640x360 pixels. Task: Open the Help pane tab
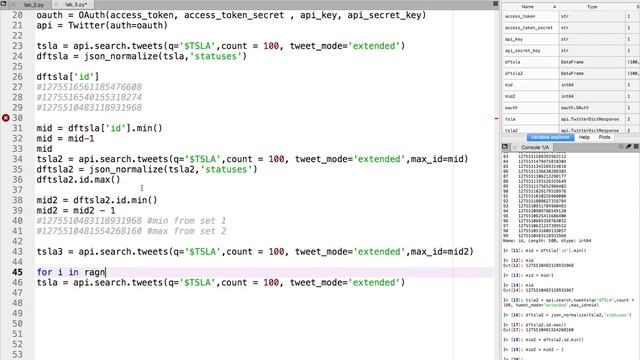[x=584, y=137]
